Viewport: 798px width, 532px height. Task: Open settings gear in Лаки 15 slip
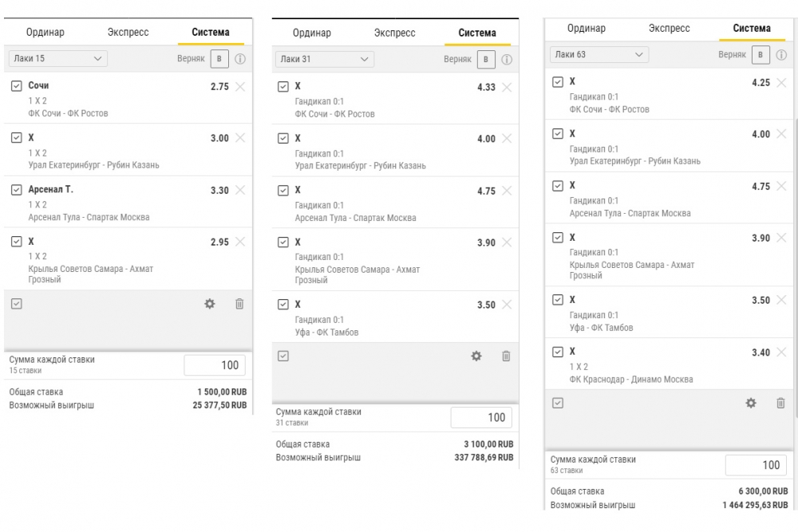(x=210, y=304)
